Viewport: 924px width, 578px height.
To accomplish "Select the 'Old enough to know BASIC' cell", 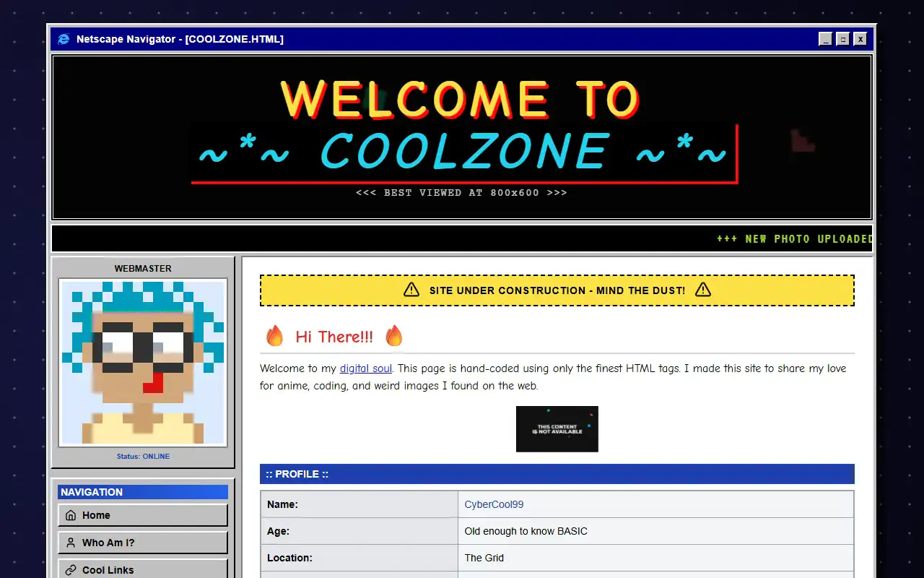I will click(x=655, y=531).
